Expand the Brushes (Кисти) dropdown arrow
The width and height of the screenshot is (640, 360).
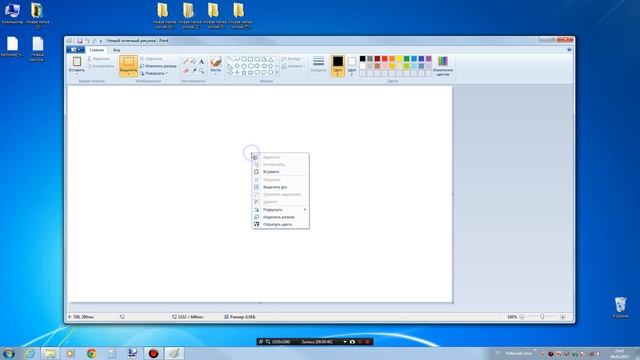click(x=216, y=74)
